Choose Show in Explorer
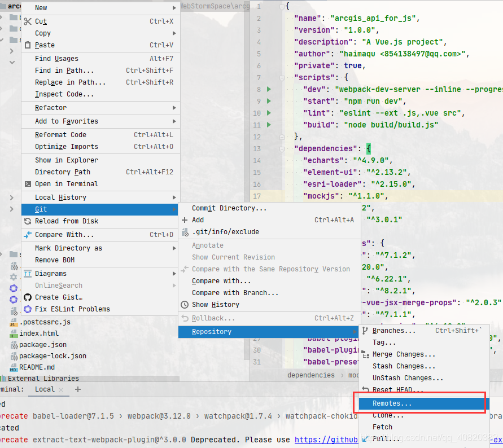Viewport: 503px width, 448px height. pyautogui.click(x=100, y=160)
